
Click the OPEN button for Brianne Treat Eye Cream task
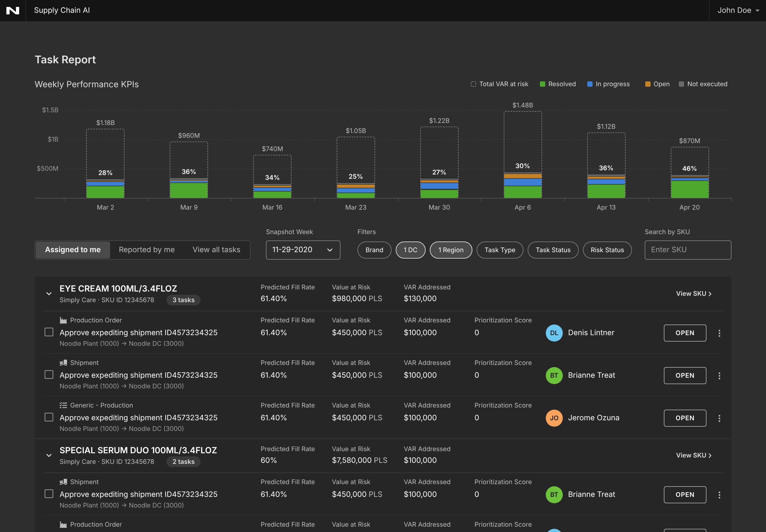coord(685,376)
